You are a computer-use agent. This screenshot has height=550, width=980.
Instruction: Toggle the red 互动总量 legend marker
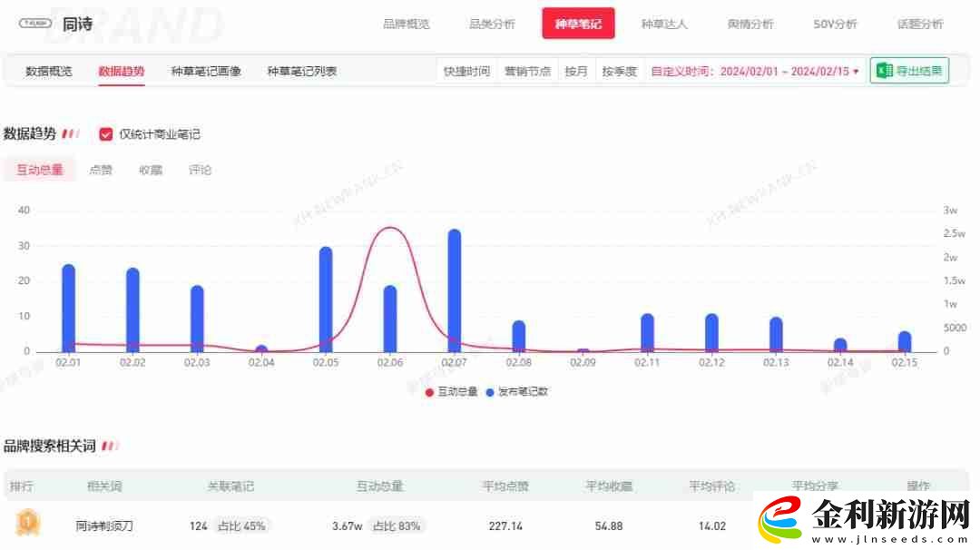point(429,392)
